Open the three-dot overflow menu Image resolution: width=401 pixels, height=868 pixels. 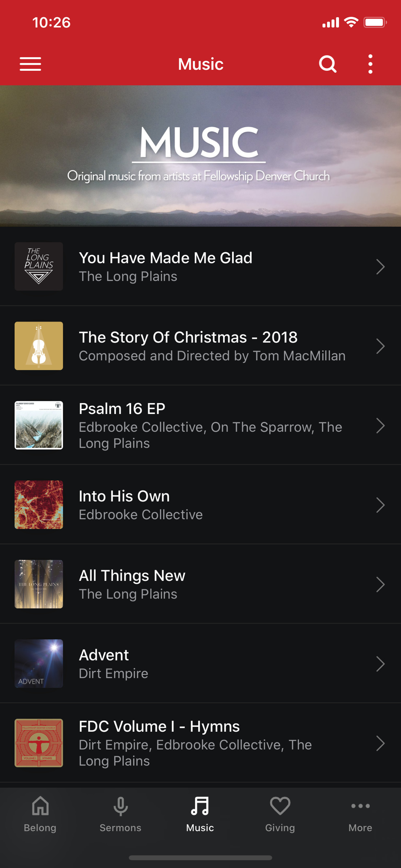pyautogui.click(x=370, y=64)
